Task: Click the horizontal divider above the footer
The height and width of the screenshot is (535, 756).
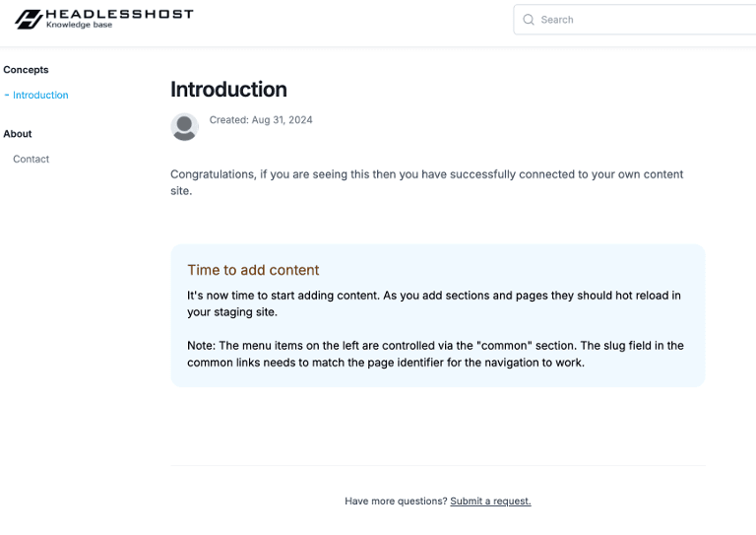Action: click(x=437, y=465)
